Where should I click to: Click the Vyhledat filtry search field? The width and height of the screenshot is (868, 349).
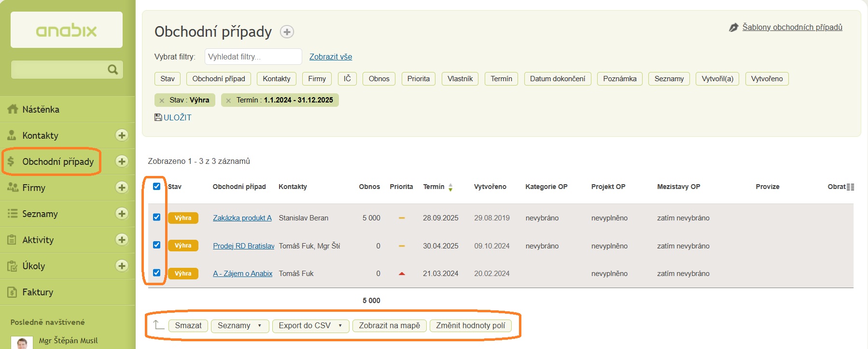point(253,57)
